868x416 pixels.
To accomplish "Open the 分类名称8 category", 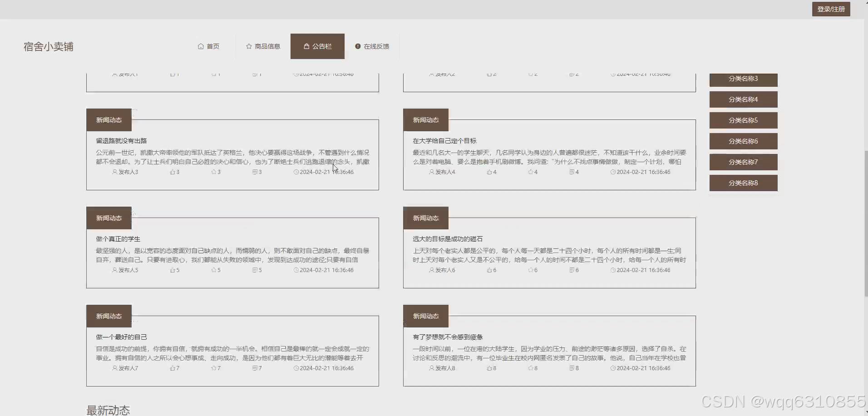I will (x=743, y=183).
